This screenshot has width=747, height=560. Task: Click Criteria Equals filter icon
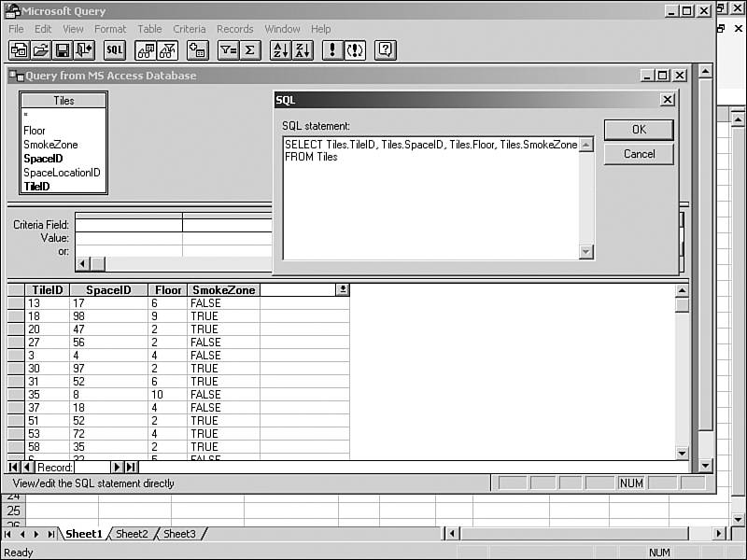pyautogui.click(x=228, y=50)
